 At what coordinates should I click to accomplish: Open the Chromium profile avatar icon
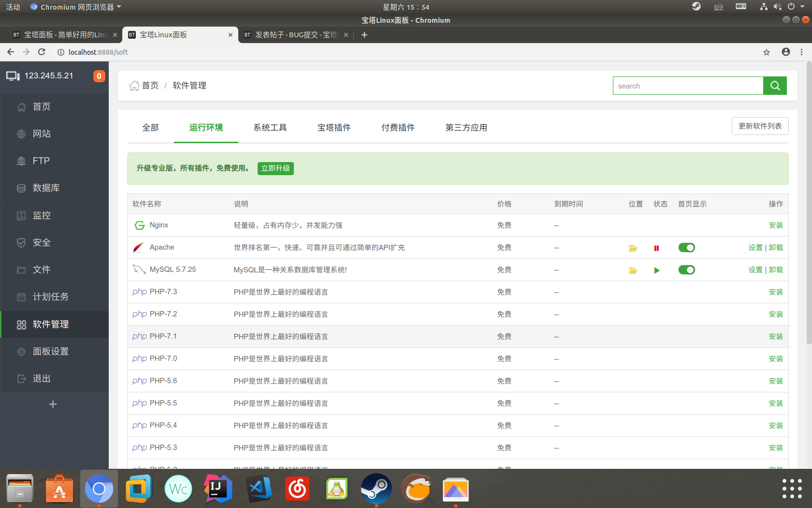click(786, 52)
